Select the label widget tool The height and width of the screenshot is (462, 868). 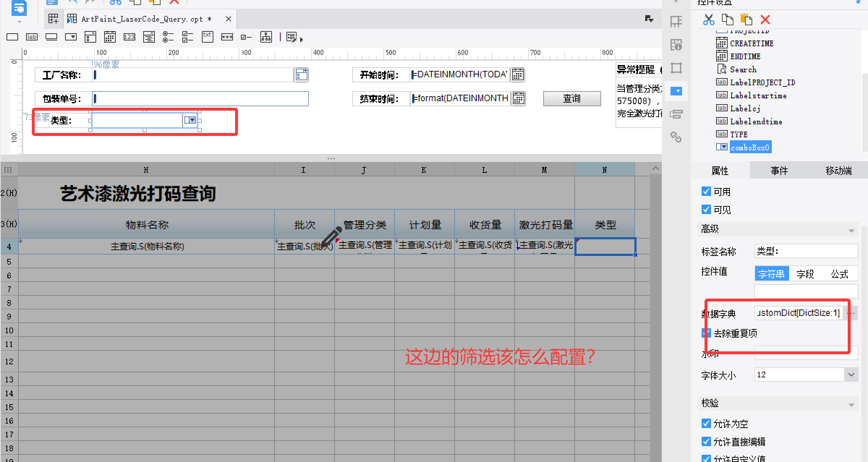(32, 37)
